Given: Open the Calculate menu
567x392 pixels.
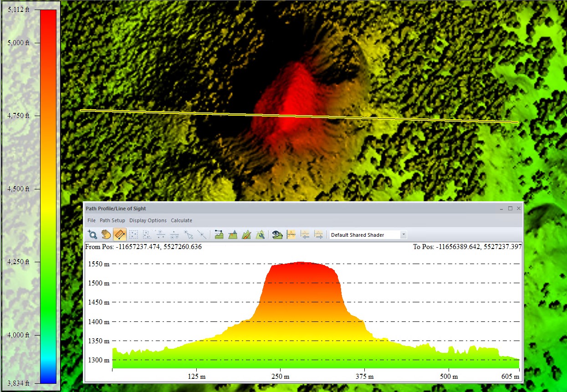Looking at the screenshot, I should [x=181, y=220].
